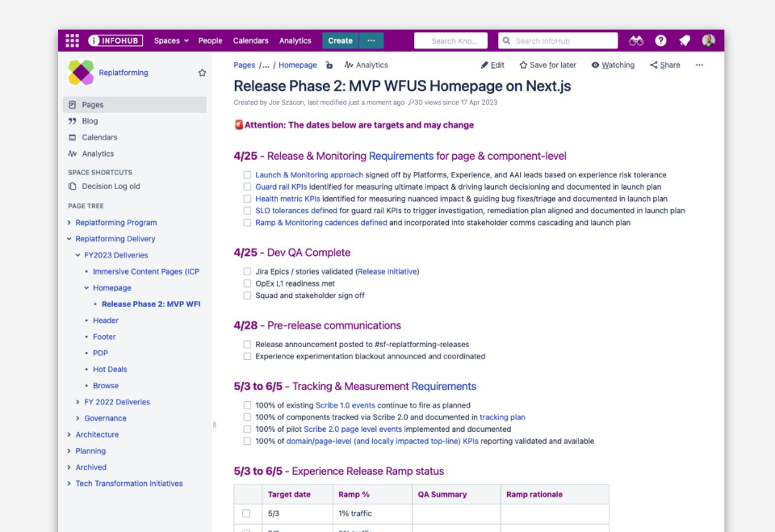The image size is (775, 532).
Task: Open notifications icon in top bar
Action: pos(685,40)
